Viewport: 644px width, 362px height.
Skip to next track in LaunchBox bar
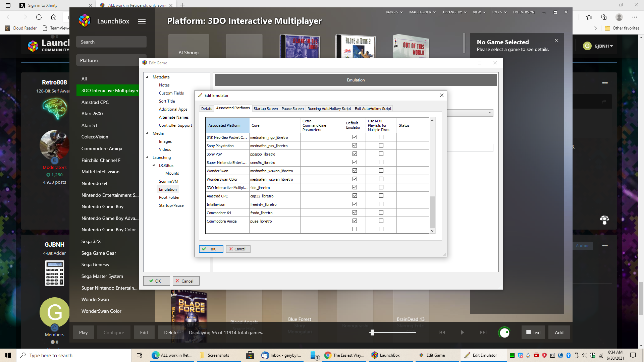point(483,332)
